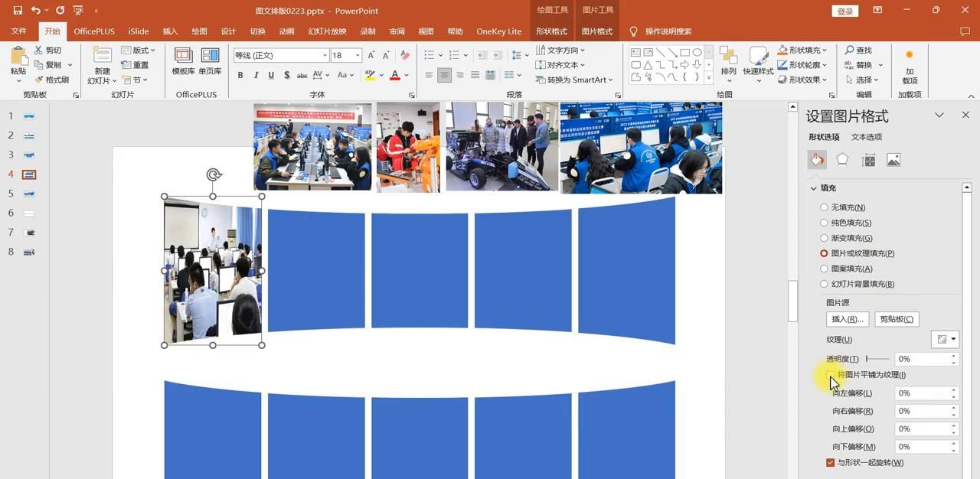Click the Sign in (登录) button

[x=844, y=11]
